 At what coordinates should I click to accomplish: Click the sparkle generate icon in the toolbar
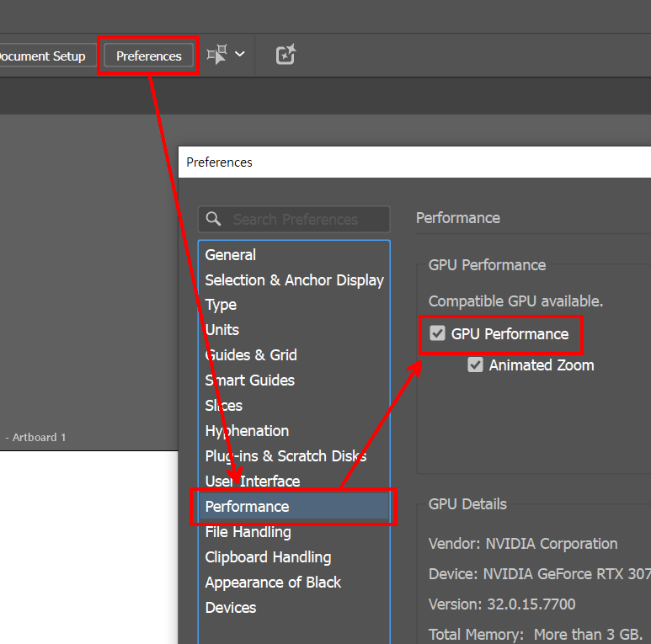(x=285, y=55)
